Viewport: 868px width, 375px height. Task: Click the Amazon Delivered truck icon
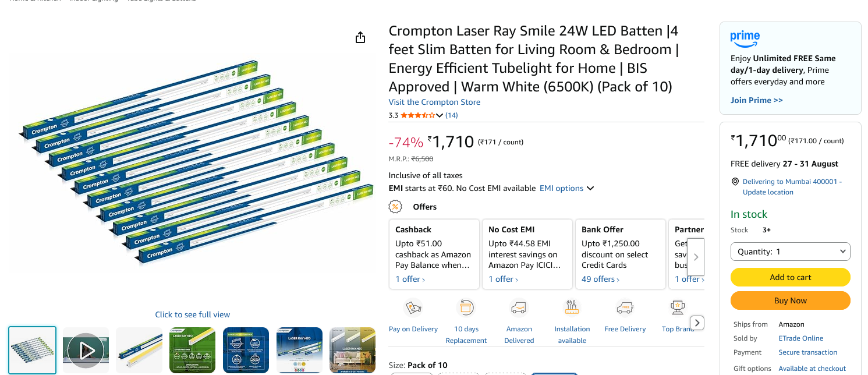519,307
